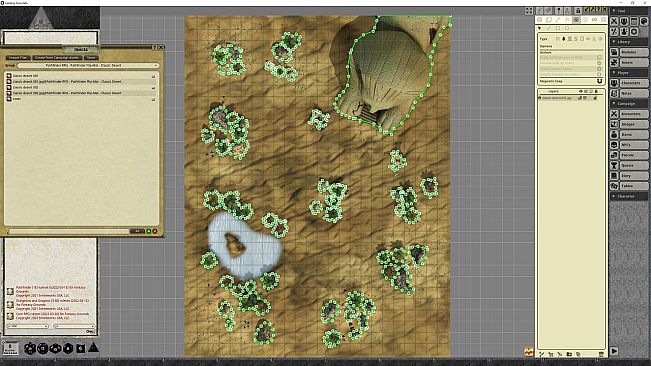Click the Story book icon
This screenshot has width=651, height=366.
[x=614, y=176]
